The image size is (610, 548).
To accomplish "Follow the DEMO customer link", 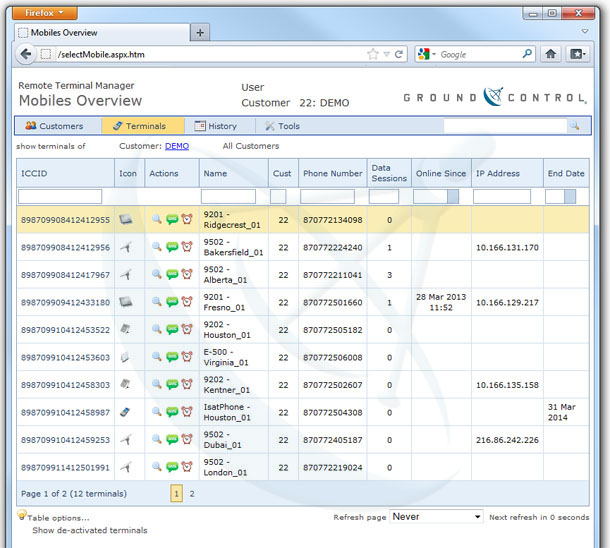I will pos(177,146).
